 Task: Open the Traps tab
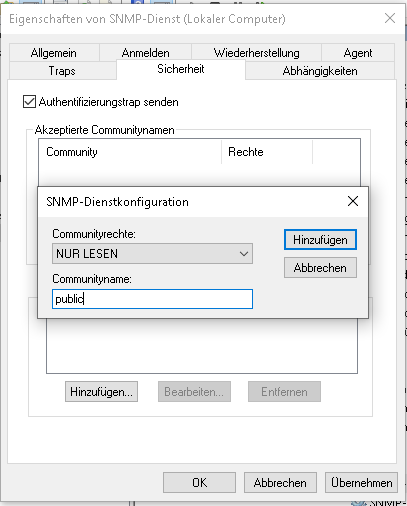tap(62, 71)
